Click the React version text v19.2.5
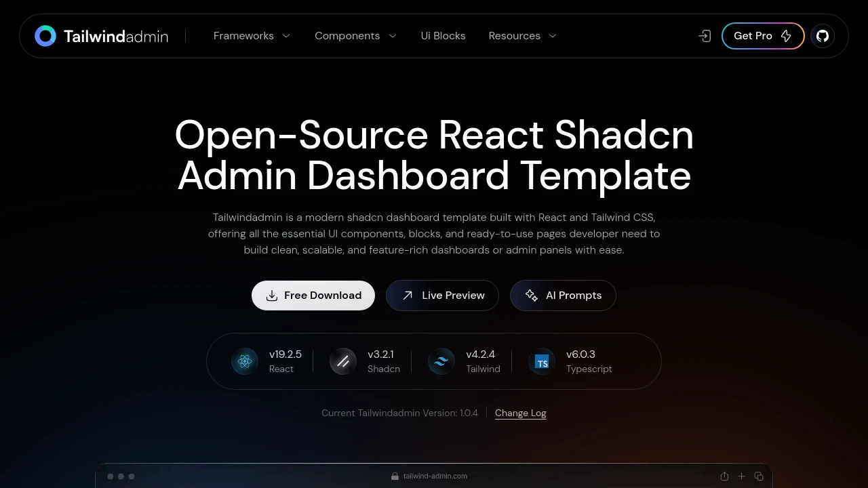 285,354
